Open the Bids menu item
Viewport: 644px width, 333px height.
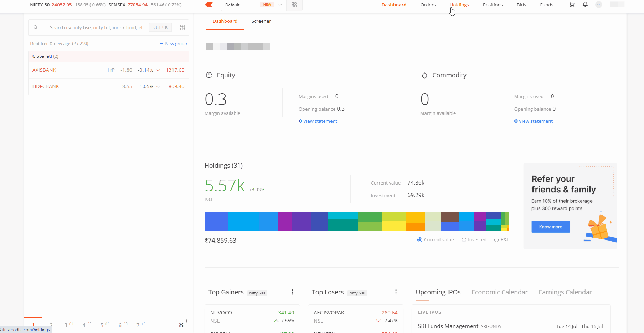pyautogui.click(x=521, y=5)
